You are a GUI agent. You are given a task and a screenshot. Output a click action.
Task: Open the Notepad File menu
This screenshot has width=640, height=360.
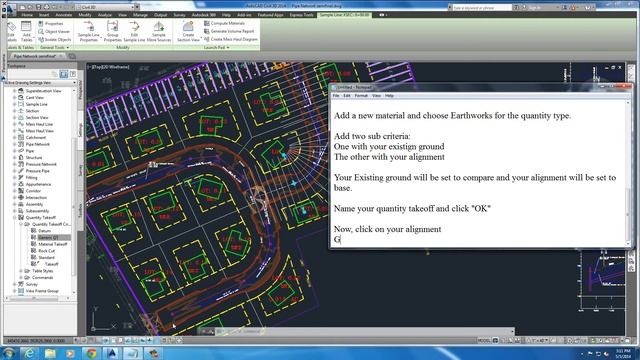336,96
